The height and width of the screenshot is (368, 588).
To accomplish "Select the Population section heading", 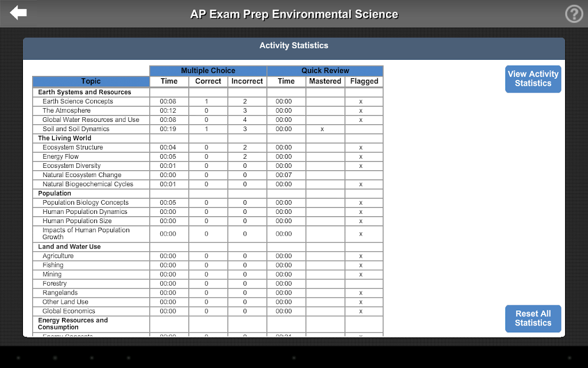I will click(55, 193).
